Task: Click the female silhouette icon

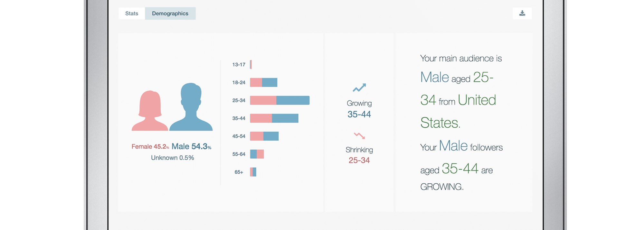Action: (x=150, y=111)
